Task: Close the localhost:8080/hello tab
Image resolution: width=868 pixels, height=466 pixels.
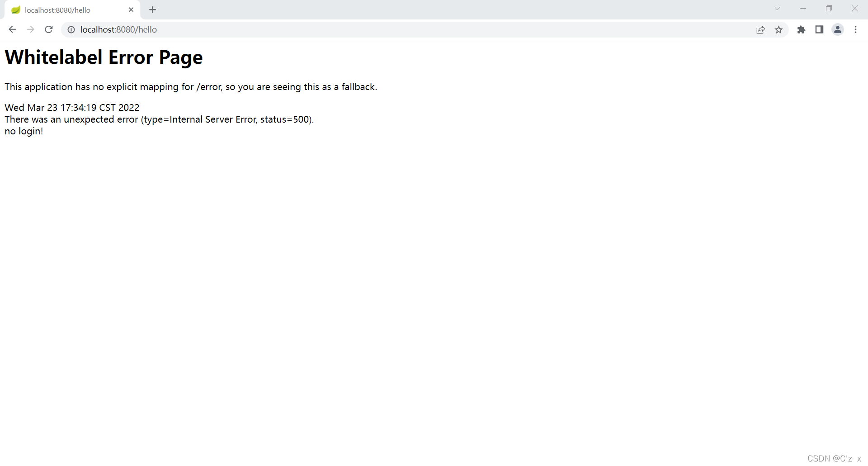Action: [131, 10]
